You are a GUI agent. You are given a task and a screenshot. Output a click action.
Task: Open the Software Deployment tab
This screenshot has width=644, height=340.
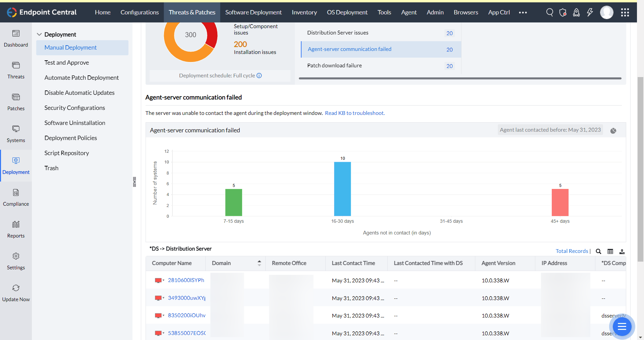tap(253, 12)
